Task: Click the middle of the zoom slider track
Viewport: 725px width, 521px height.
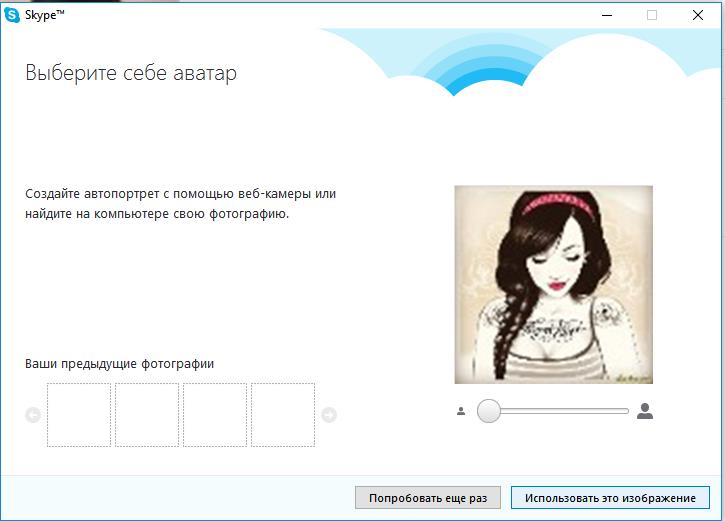Action: click(x=553, y=411)
